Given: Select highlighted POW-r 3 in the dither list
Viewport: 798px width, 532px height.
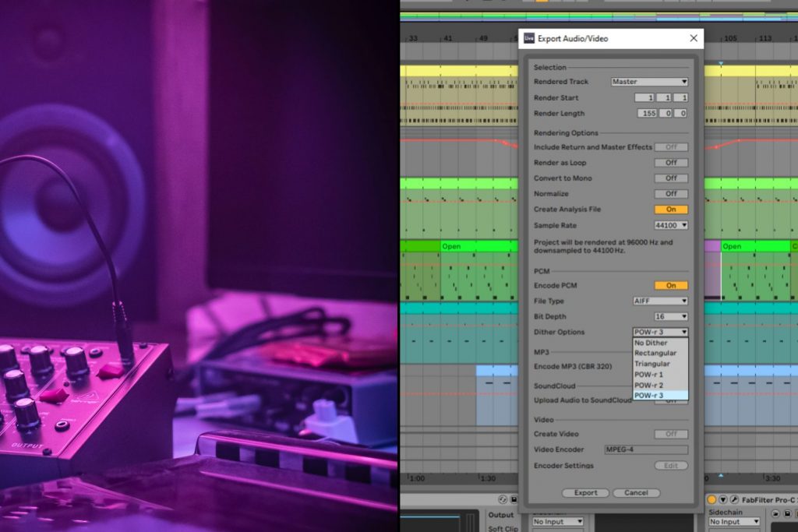Looking at the screenshot, I should pyautogui.click(x=660, y=395).
